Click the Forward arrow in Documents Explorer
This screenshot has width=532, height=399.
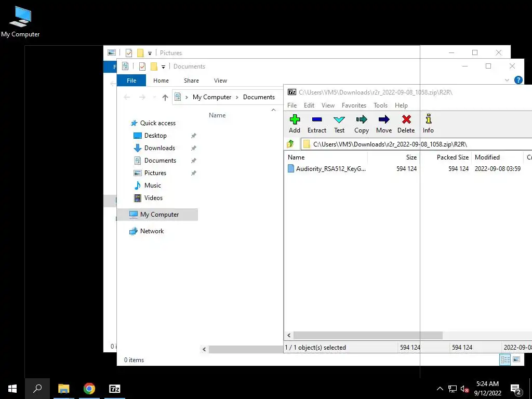coord(142,97)
